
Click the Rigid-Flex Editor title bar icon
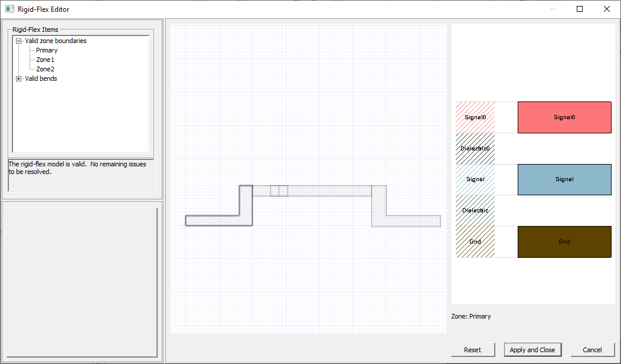(x=9, y=9)
